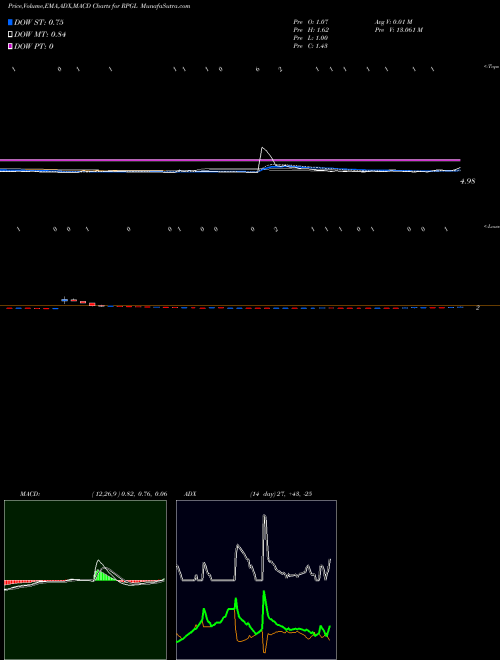Select the 'DOW PT: 0' legend text
Screen dimensions: 500x660
pyautogui.click(x=34, y=46)
